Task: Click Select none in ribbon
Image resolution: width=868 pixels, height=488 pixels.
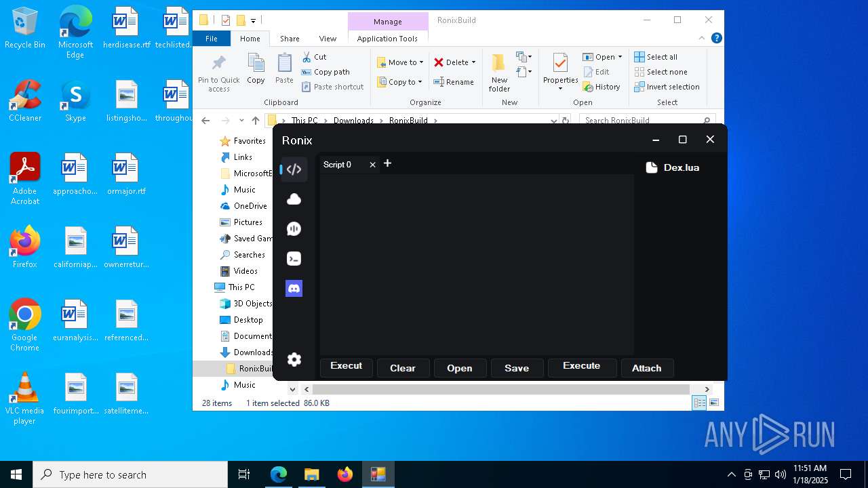Action: (660, 72)
